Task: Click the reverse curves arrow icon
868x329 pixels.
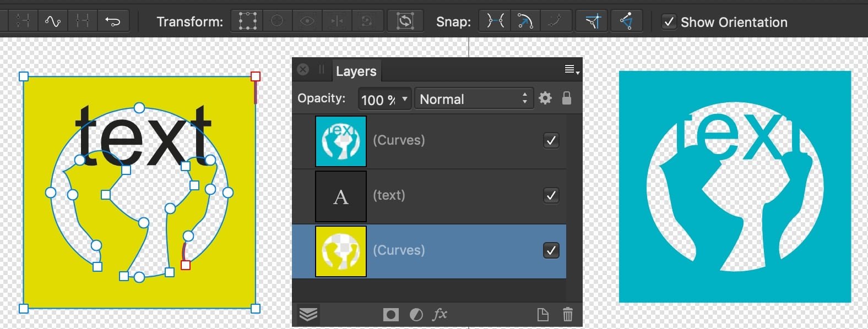Action: [113, 21]
